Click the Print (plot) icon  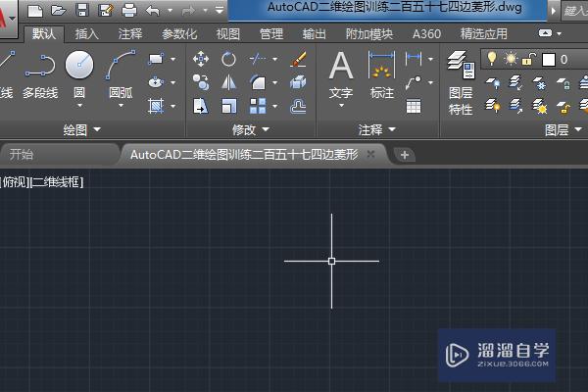(x=129, y=10)
